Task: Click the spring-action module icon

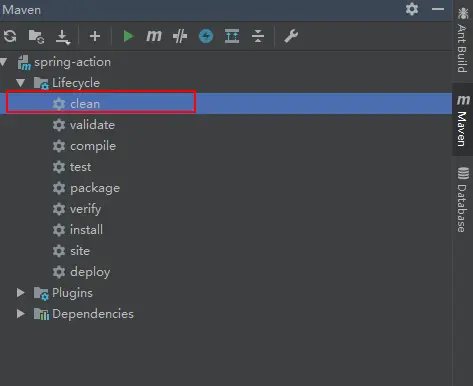Action: (x=24, y=63)
